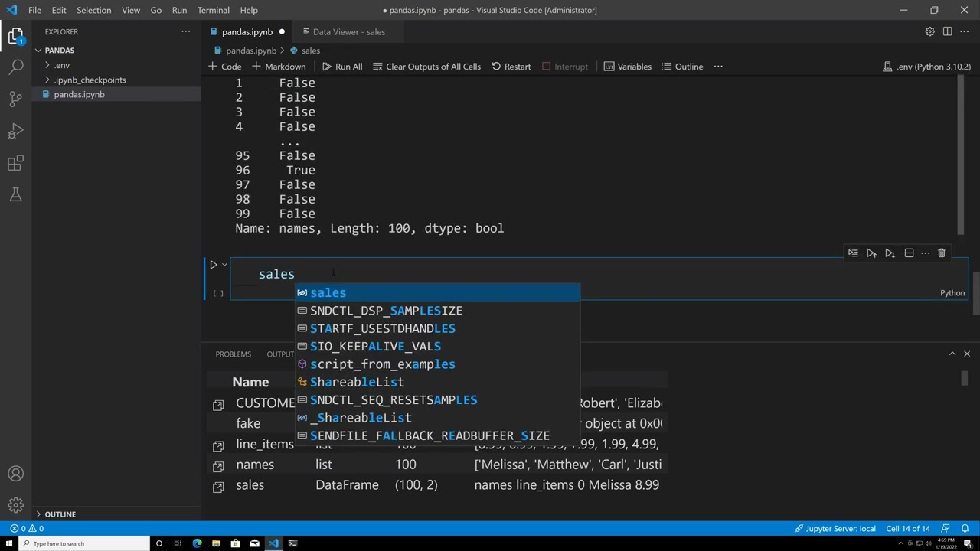Image resolution: width=980 pixels, height=551 pixels.
Task: Add a new Markdown cell
Action: [279, 67]
